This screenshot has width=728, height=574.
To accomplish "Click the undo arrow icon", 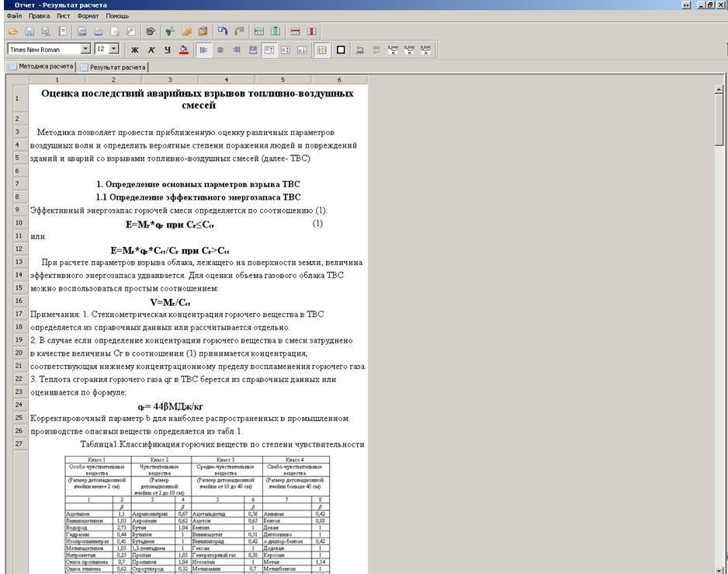I will click(x=222, y=32).
